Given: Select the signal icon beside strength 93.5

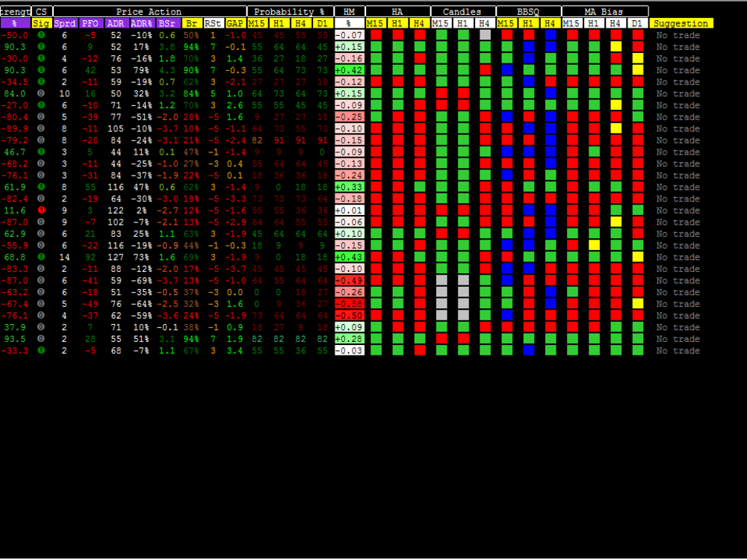Looking at the screenshot, I should [41, 338].
